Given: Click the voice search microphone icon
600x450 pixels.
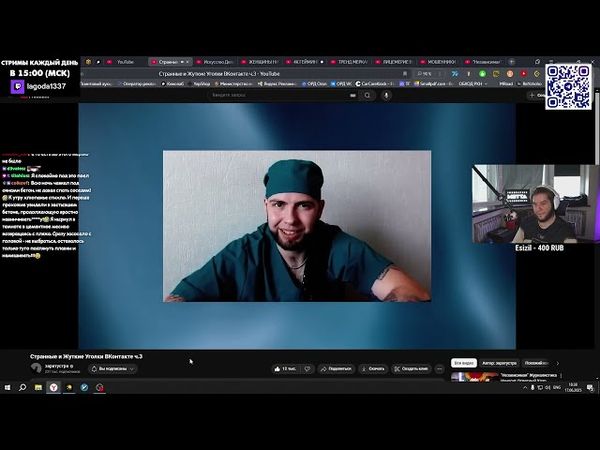Looking at the screenshot, I should (x=385, y=96).
